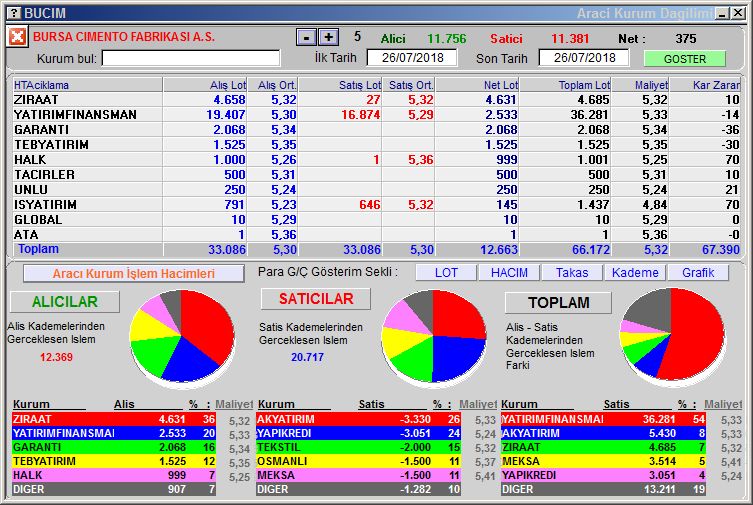The height and width of the screenshot is (505, 753).
Task: Click the red X icon beside company name
Action: (17, 36)
